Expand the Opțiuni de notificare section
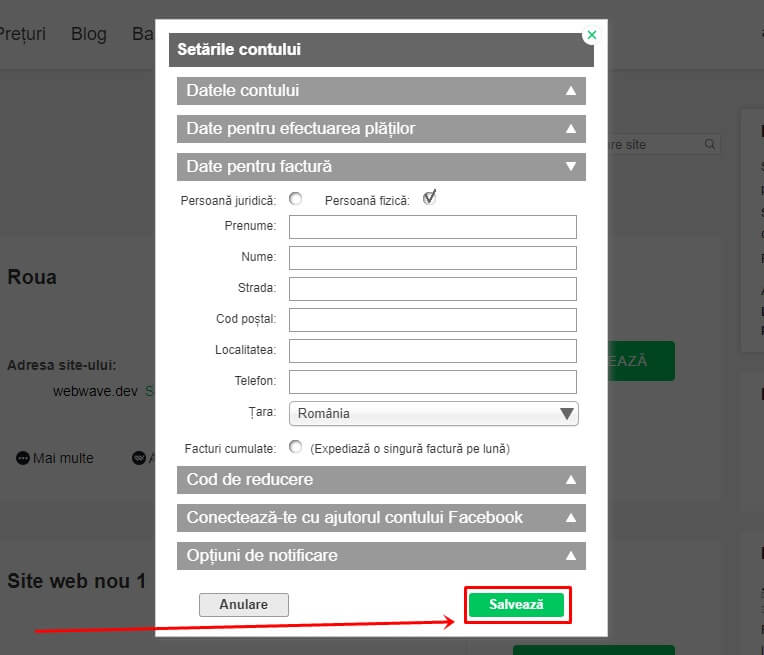The width and height of the screenshot is (764, 655). click(381, 556)
